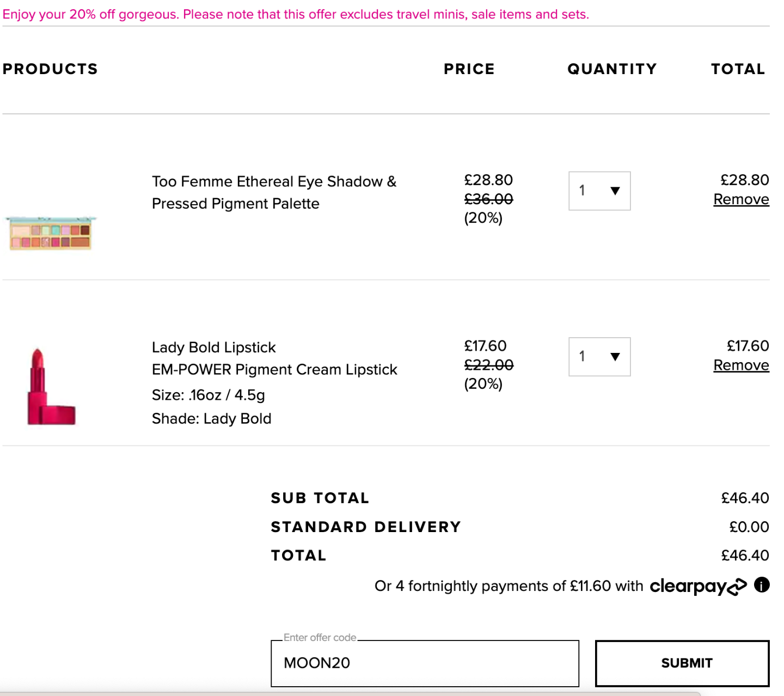
Task: Click the offer code input field
Action: tap(425, 663)
